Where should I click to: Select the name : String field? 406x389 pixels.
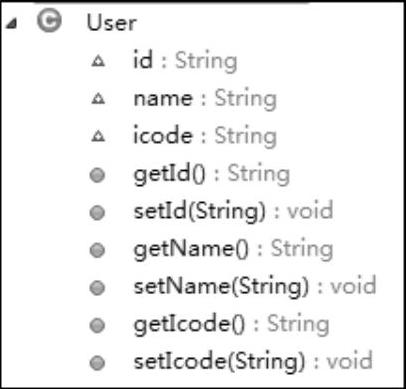[x=205, y=99]
